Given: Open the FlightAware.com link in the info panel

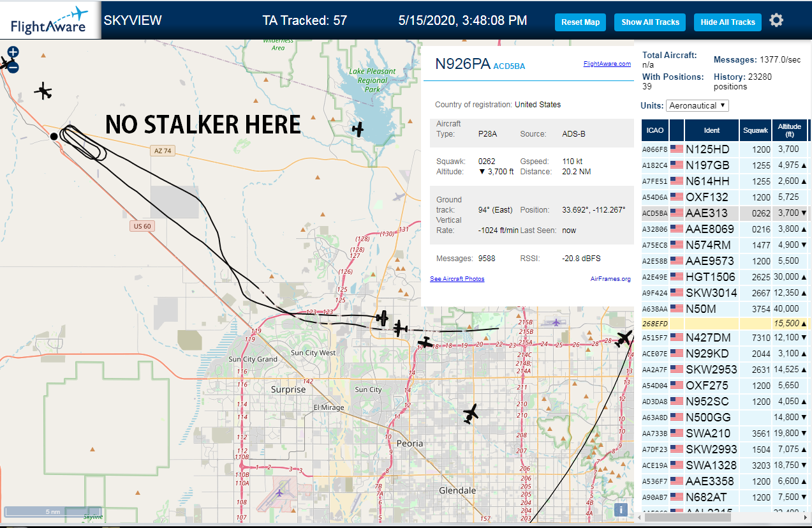Looking at the screenshot, I should (607, 64).
